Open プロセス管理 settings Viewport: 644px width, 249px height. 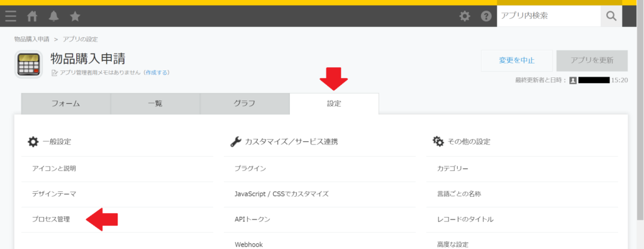coord(51,219)
